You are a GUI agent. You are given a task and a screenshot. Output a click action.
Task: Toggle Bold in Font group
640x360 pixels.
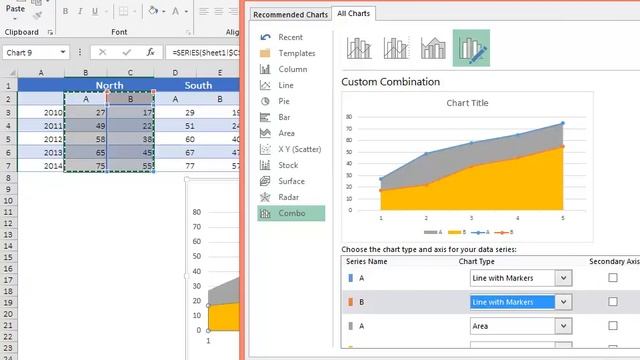[x=65, y=11]
